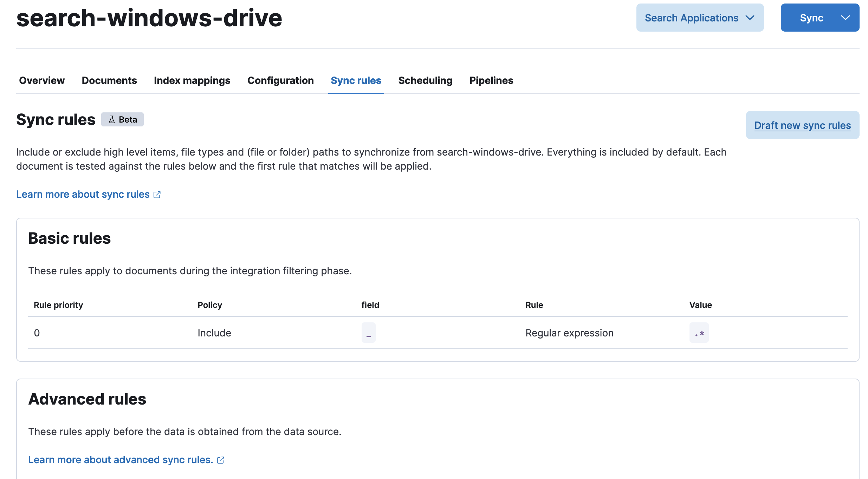Viewport: 868px width, 479px height.
Task: Open Learn more about sync rules link
Action: [83, 194]
